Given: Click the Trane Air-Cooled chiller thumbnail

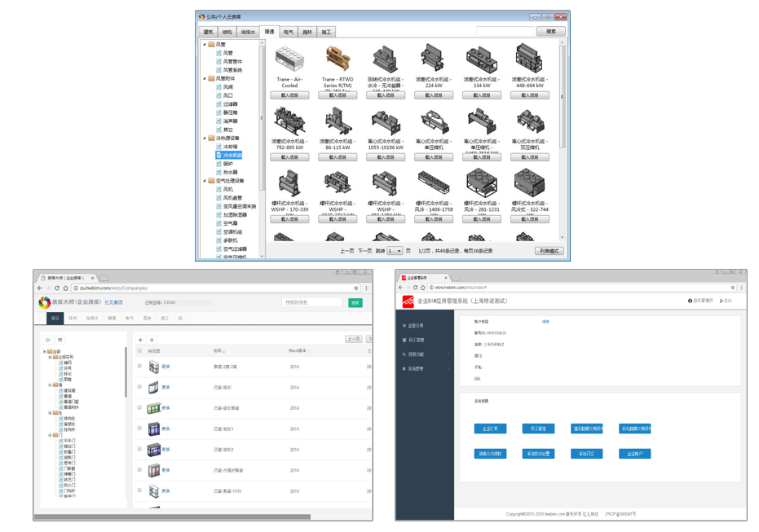Looking at the screenshot, I should [x=289, y=59].
